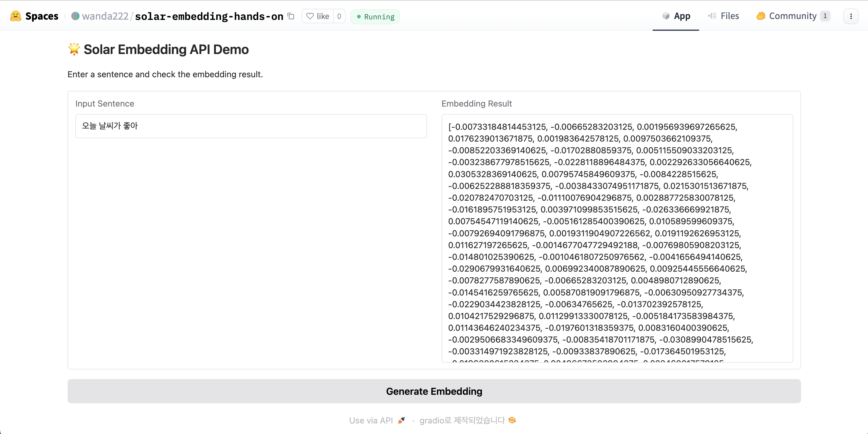Click the heart like icon
The height and width of the screenshot is (434, 868).
pos(310,16)
